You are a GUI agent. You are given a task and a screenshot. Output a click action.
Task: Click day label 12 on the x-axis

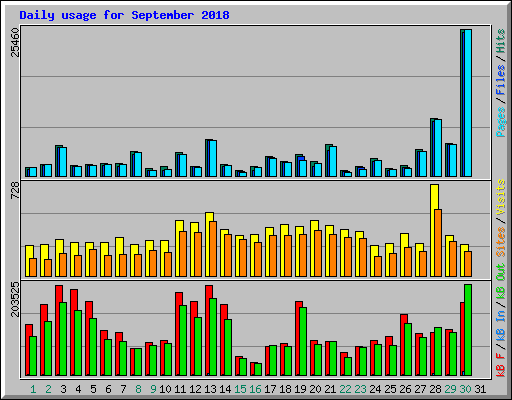(x=195, y=389)
